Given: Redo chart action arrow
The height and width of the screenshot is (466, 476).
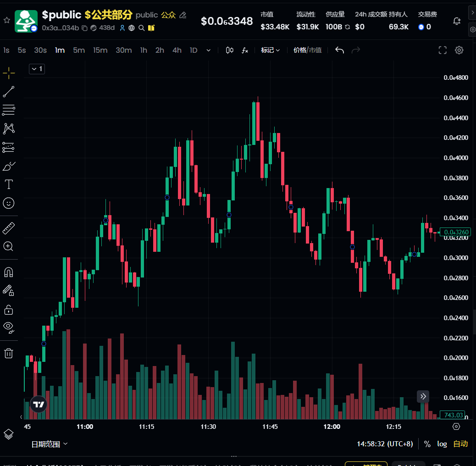Looking at the screenshot, I should (x=355, y=50).
